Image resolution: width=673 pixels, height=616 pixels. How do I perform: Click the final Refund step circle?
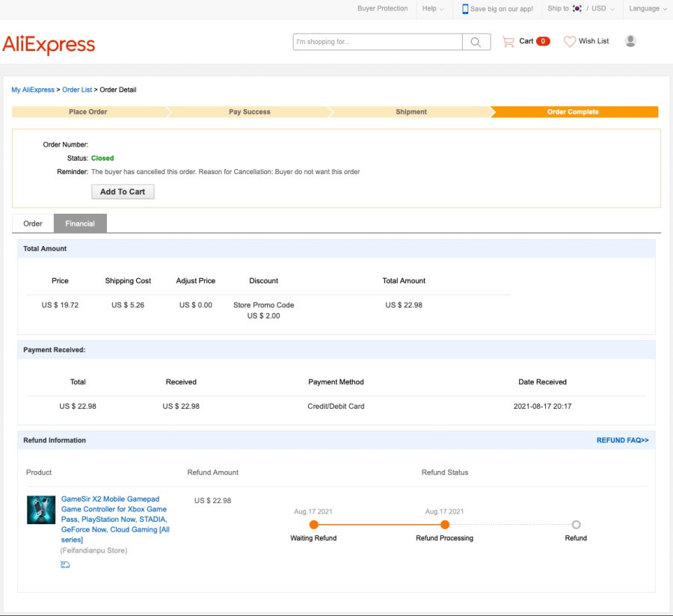coord(576,524)
